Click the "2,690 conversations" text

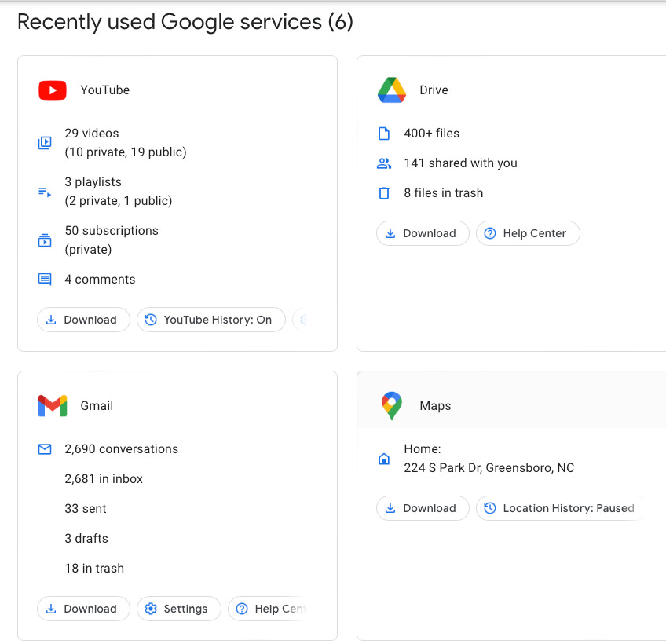(x=122, y=449)
